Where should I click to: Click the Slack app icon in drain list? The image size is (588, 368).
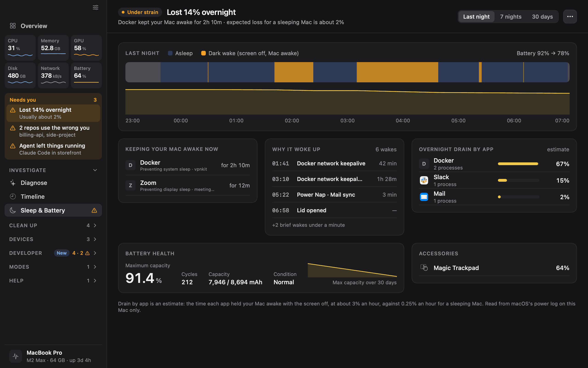pos(424,180)
